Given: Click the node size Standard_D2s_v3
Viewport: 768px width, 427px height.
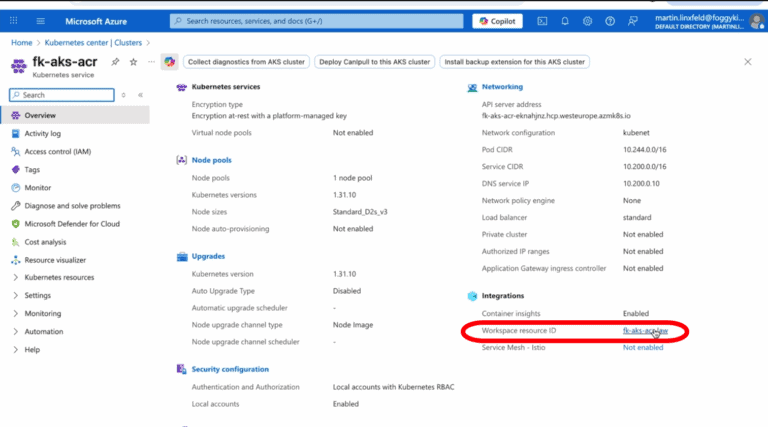Looking at the screenshot, I should [x=360, y=212].
